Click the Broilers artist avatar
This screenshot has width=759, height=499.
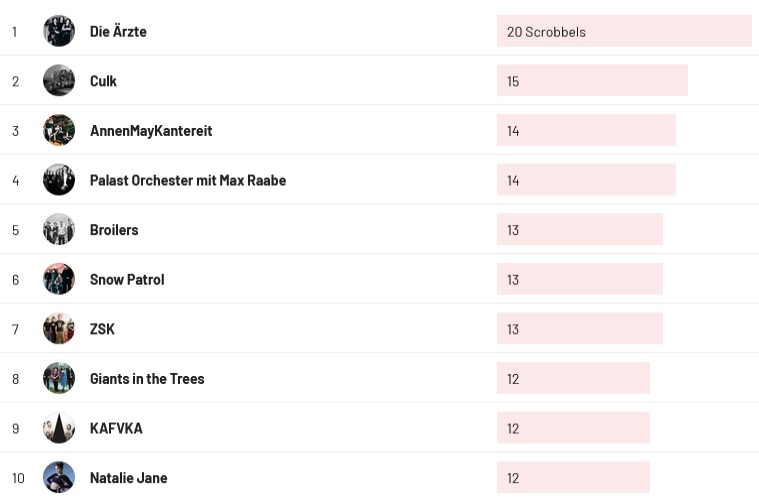(x=59, y=230)
